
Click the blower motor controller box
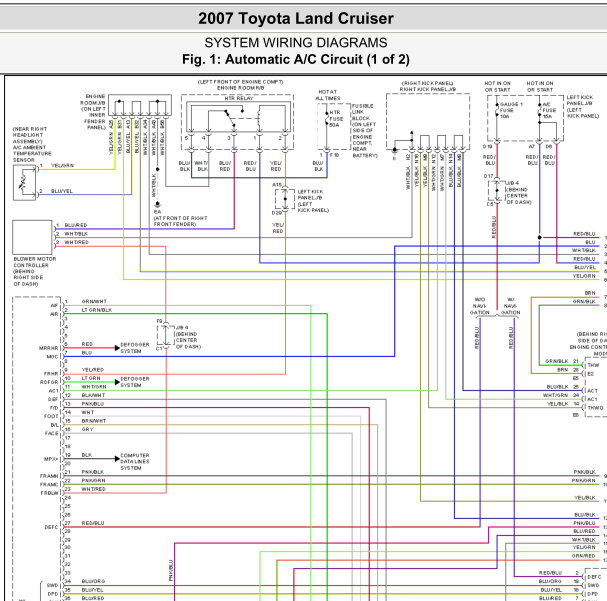(32, 237)
